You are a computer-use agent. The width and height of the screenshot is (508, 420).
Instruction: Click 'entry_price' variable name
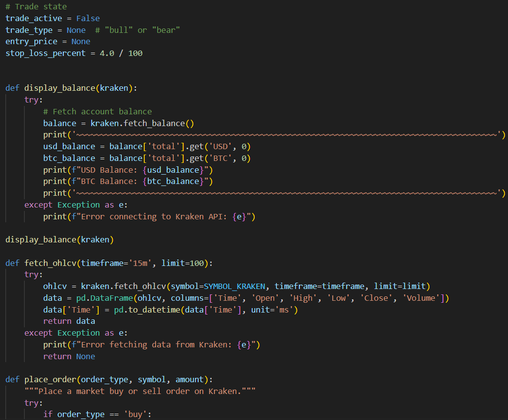click(x=31, y=42)
